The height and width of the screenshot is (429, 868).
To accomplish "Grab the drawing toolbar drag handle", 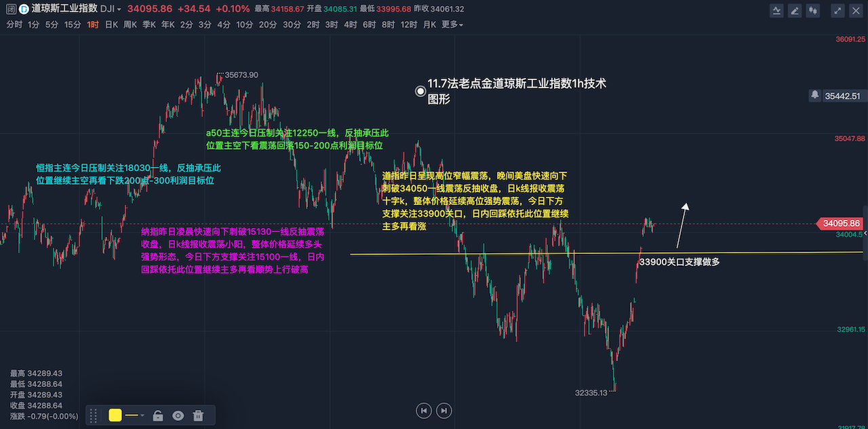I will (94, 415).
